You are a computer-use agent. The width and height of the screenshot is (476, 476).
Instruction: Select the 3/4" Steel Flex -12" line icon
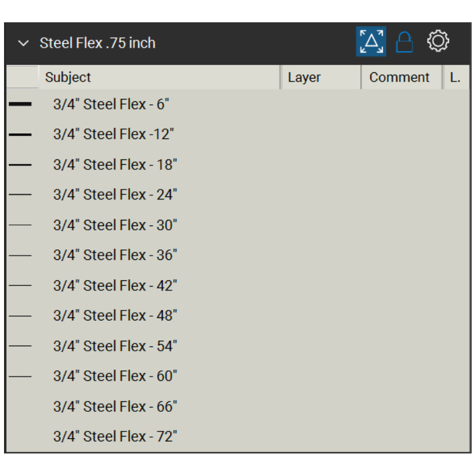tap(20, 135)
